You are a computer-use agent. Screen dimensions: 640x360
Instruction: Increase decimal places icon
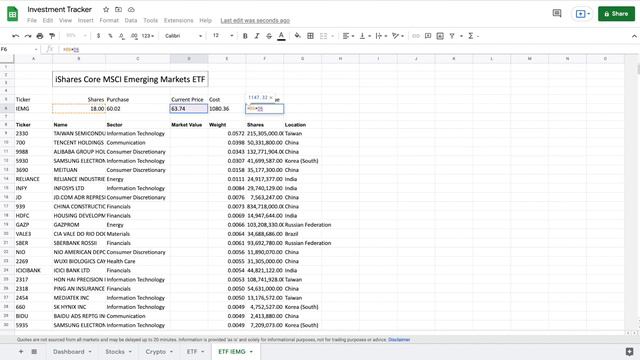134,36
